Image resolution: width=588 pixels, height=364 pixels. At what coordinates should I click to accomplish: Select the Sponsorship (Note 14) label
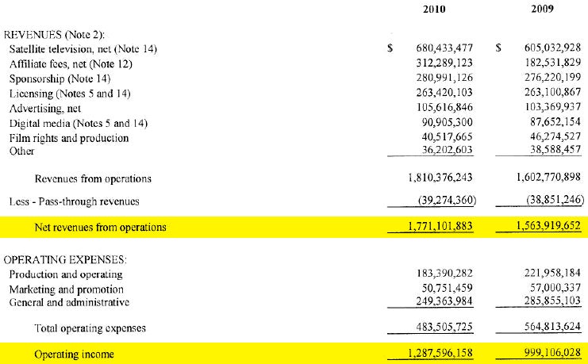pyautogui.click(x=60, y=79)
